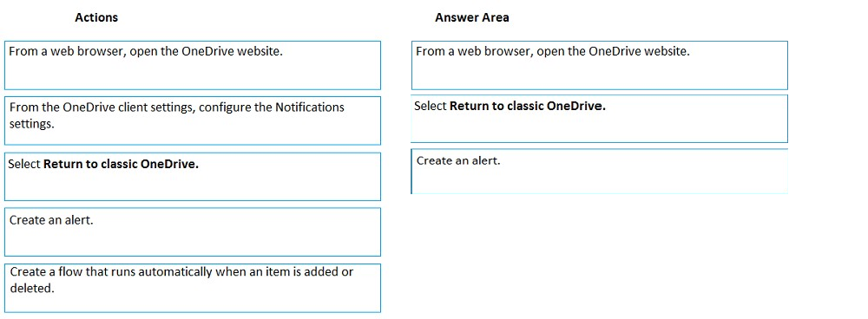
Task: Click the Actions column heading
Action: (x=96, y=17)
